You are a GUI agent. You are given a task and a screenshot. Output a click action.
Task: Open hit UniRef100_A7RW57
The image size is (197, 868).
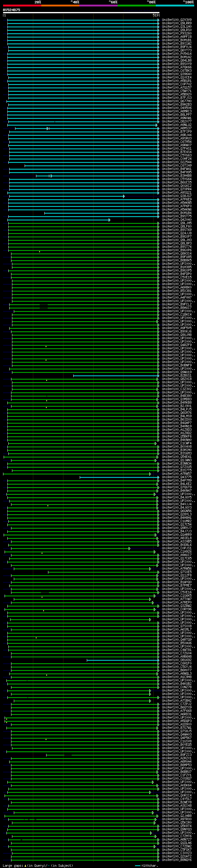tap(177, 474)
